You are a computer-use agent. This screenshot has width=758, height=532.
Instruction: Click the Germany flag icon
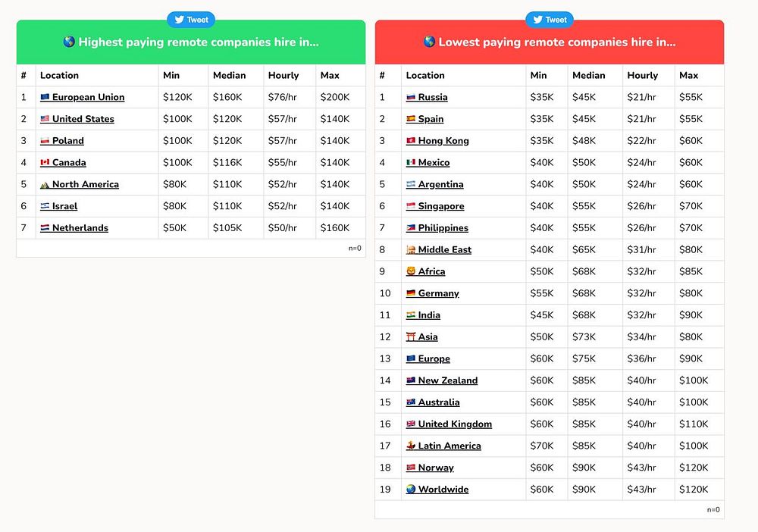411,294
